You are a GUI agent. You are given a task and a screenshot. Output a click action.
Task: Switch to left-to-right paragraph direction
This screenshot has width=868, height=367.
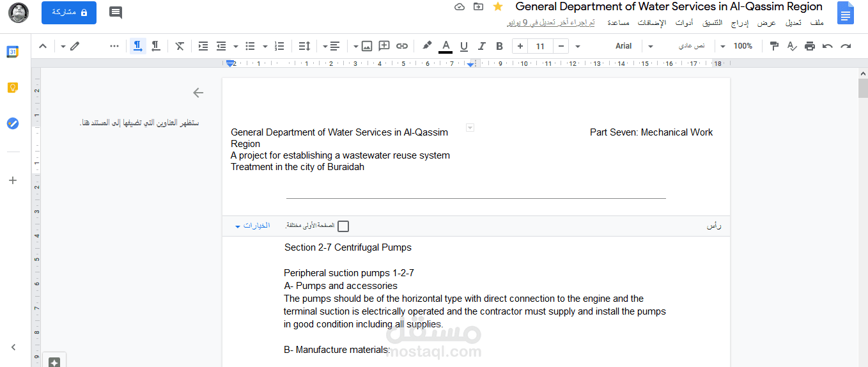(x=137, y=46)
